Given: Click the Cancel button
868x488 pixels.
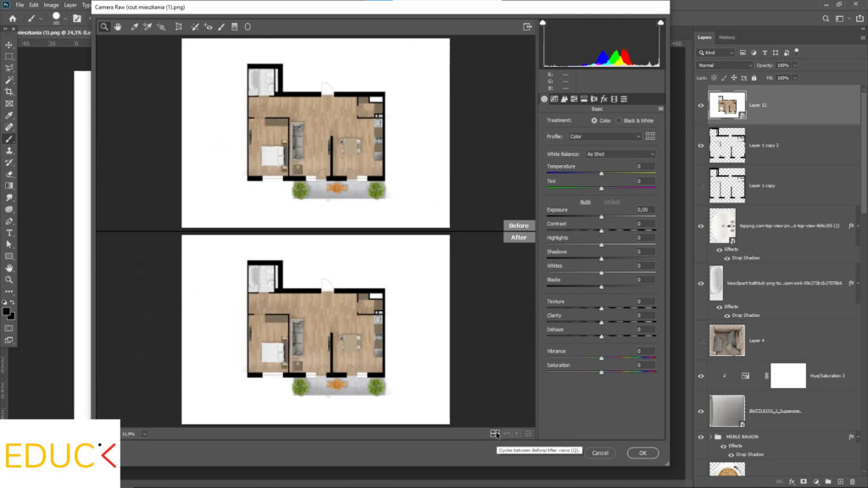Looking at the screenshot, I should [x=599, y=453].
